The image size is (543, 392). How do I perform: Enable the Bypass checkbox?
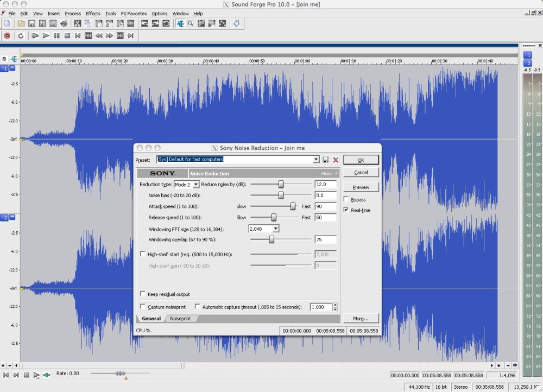[346, 200]
